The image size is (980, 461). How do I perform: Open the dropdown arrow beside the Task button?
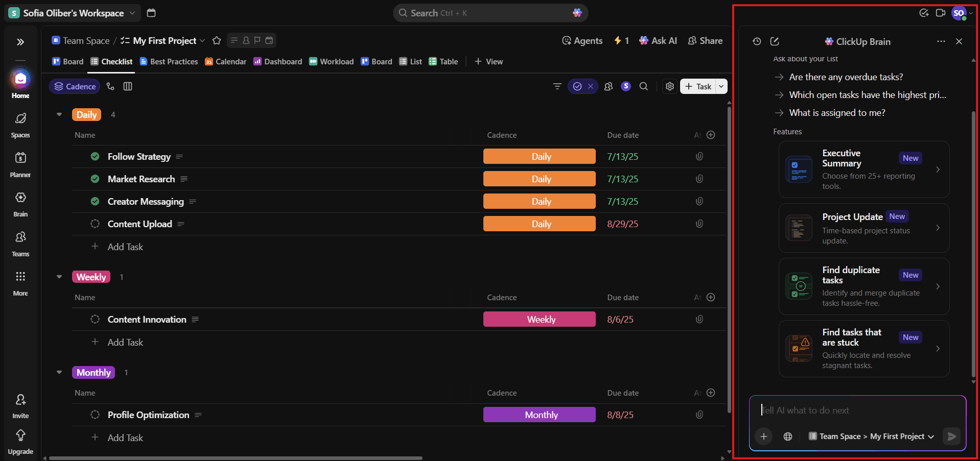(x=721, y=87)
